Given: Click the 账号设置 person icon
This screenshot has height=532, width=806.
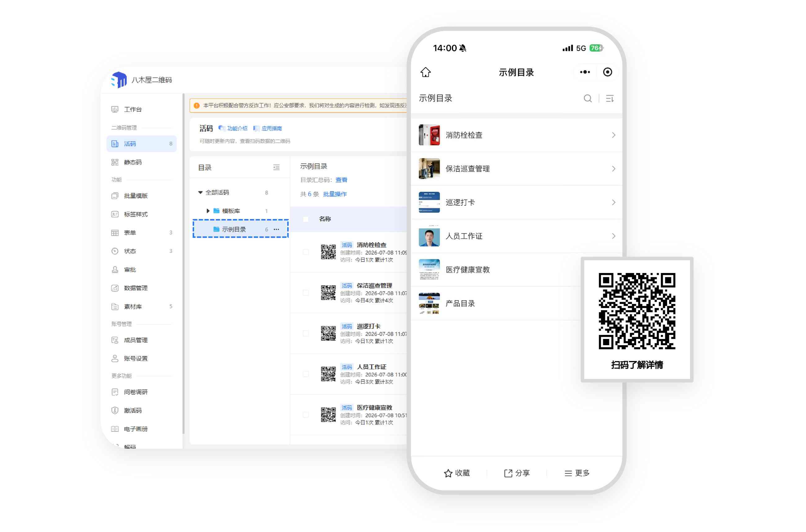Looking at the screenshot, I should (115, 358).
